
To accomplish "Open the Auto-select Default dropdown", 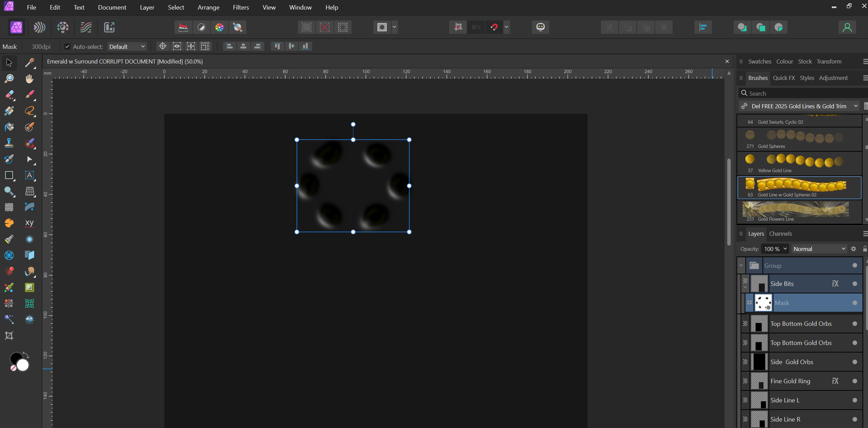I will pyautogui.click(x=127, y=47).
